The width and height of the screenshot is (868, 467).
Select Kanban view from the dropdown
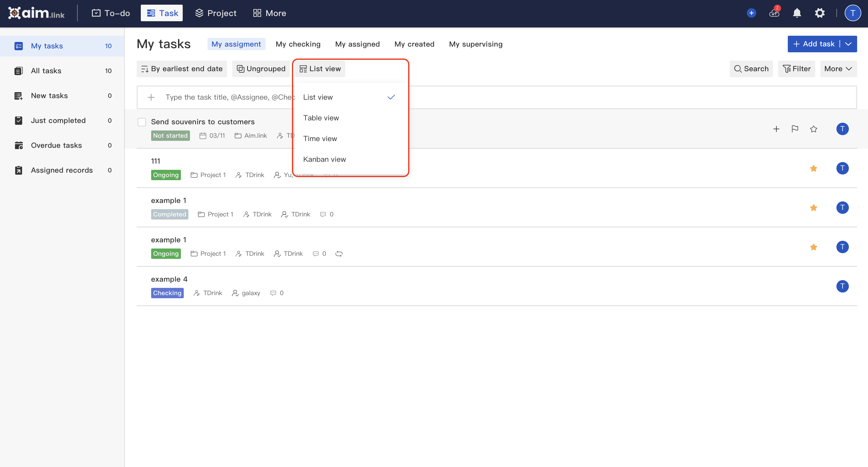coord(324,159)
